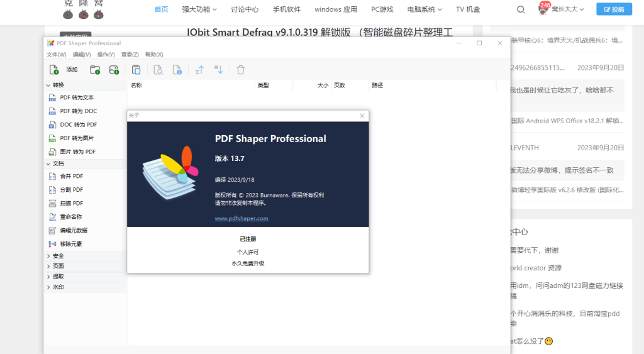This screenshot has height=354, width=644.
Task: Open the 帮助(X) menu
Action: tap(154, 55)
